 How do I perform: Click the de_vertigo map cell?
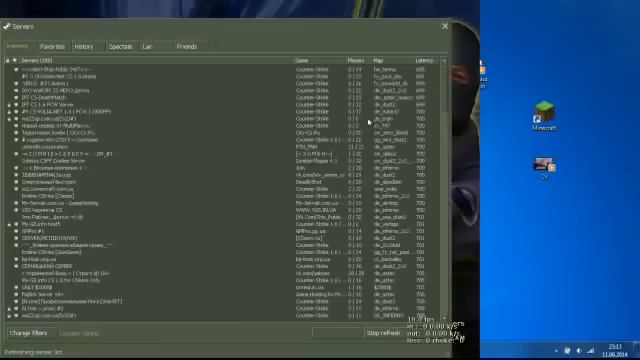[x=386, y=224]
